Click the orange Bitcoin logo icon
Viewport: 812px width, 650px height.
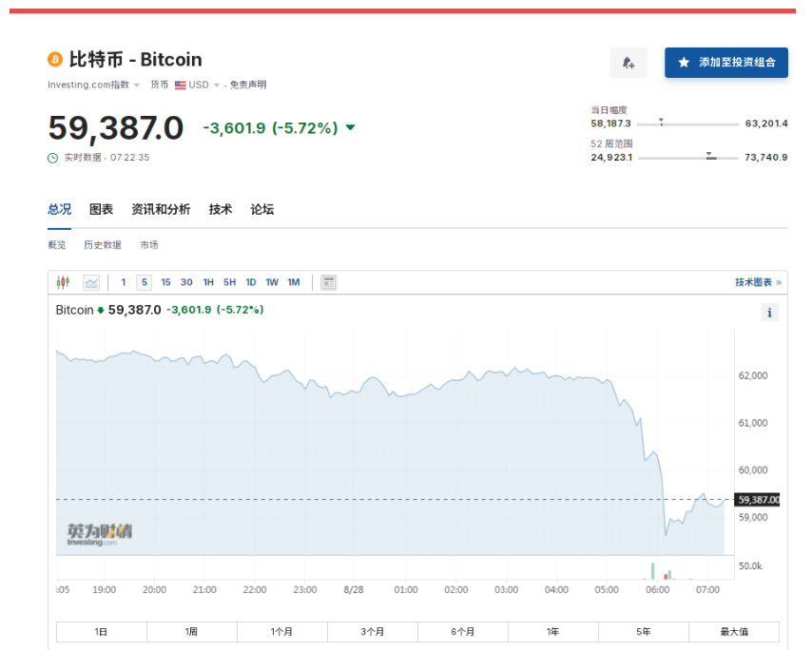55,60
